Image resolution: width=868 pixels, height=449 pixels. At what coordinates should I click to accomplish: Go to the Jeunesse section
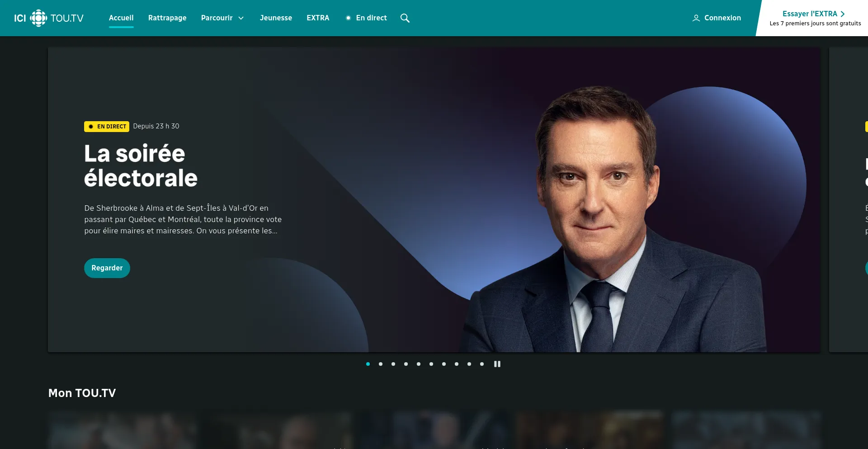[276, 18]
